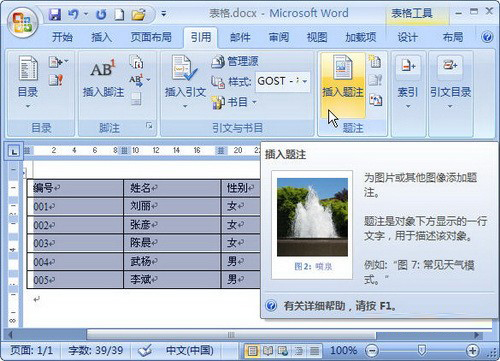
Task: Click table cell 001
Action: (x=75, y=207)
